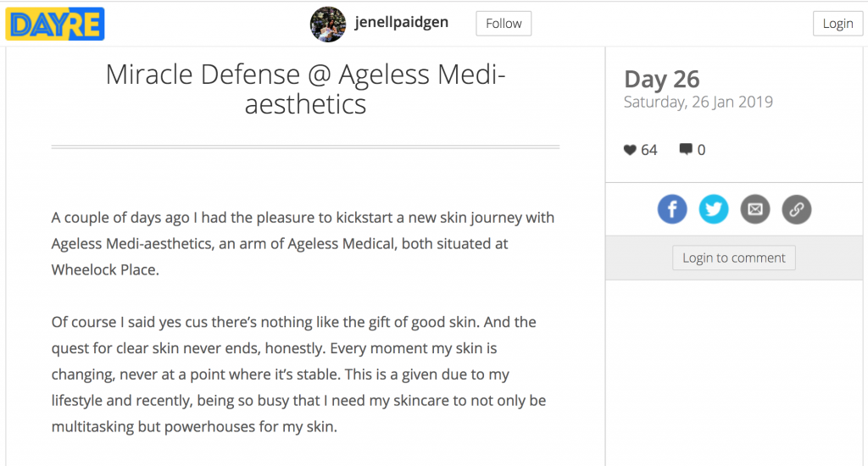Share the post via email icon

click(755, 209)
